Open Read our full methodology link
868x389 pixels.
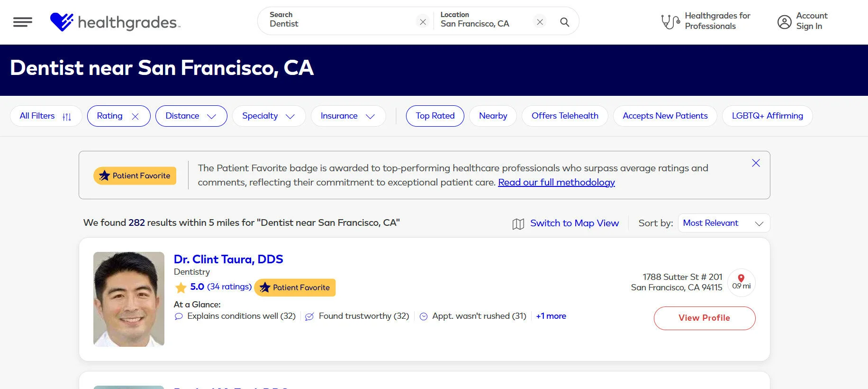tap(556, 182)
